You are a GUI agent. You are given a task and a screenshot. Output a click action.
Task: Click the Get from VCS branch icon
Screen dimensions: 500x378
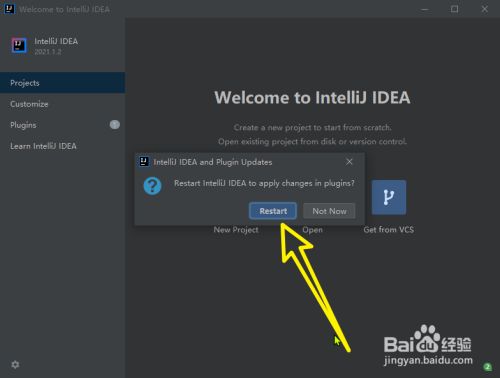pos(389,197)
